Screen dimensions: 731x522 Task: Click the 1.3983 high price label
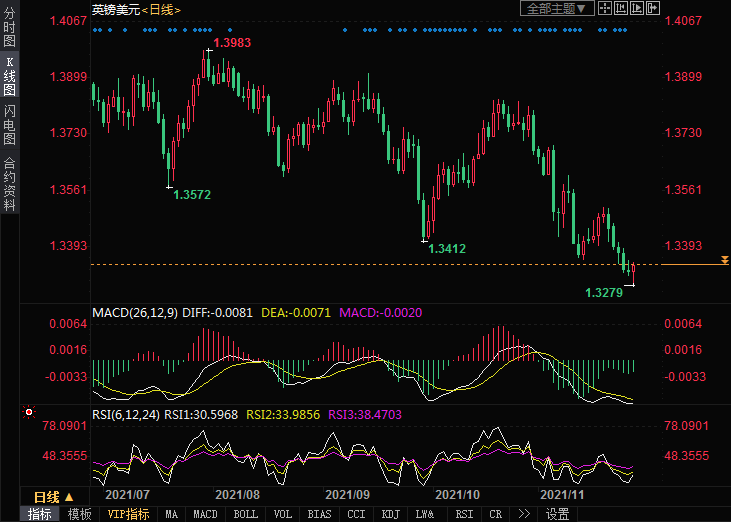pyautogui.click(x=232, y=43)
